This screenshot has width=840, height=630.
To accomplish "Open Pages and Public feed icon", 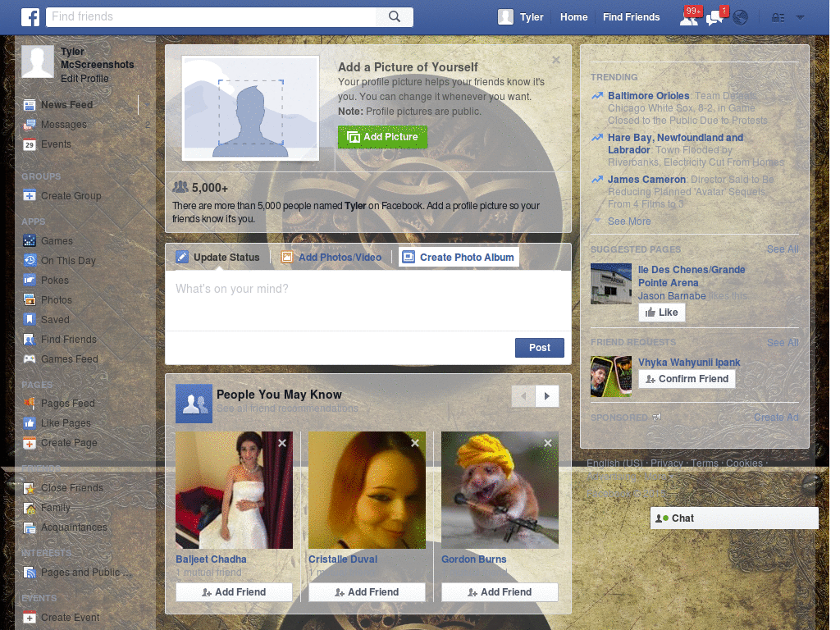I will 30,572.
